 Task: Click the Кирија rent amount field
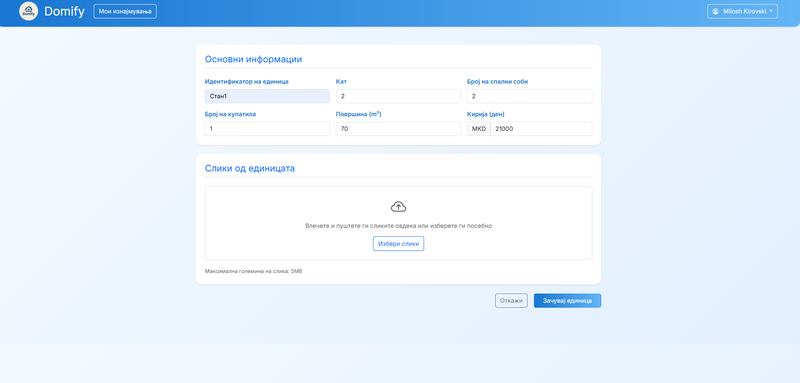tap(541, 129)
